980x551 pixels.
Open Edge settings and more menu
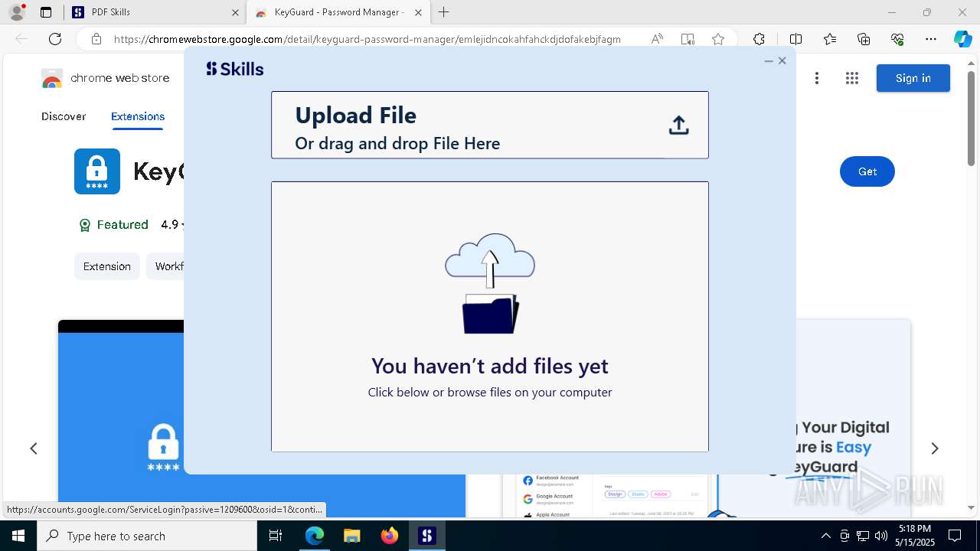[931, 39]
